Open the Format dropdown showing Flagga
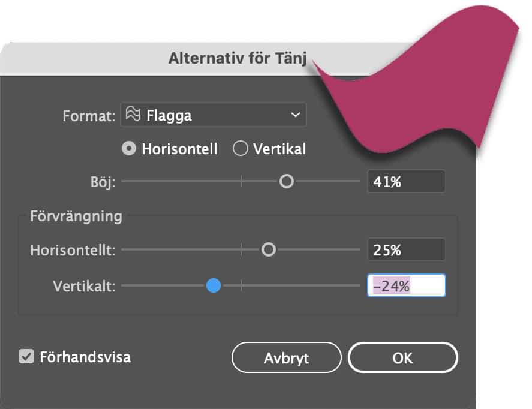532x409 pixels. (x=213, y=115)
